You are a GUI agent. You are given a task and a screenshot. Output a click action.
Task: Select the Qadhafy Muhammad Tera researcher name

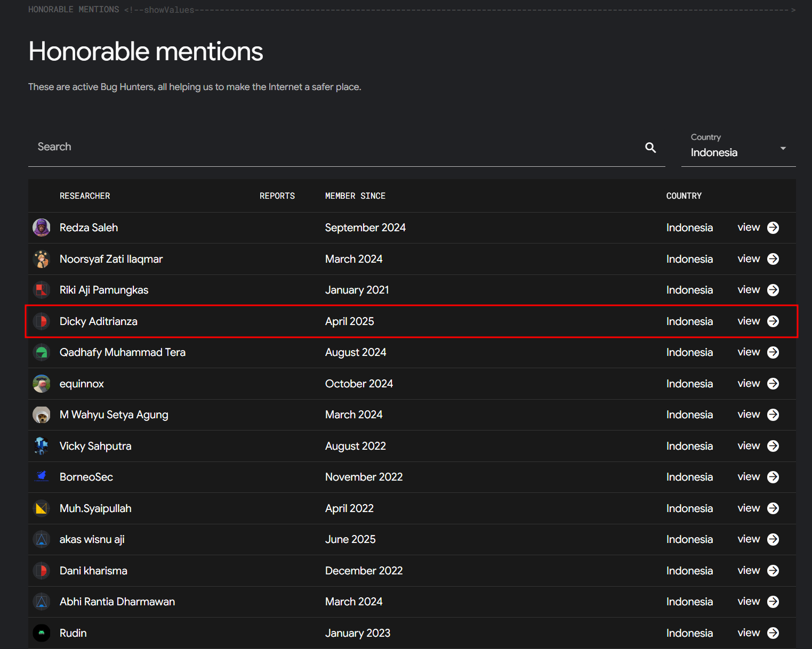tap(123, 352)
